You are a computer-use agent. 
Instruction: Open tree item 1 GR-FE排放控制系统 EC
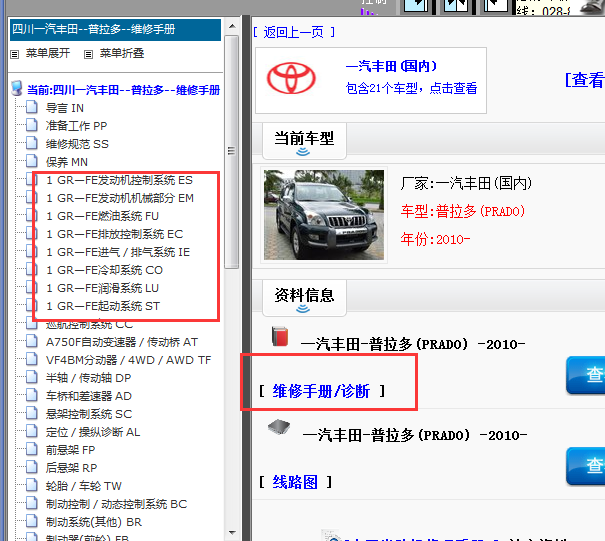pyautogui.click(x=114, y=234)
